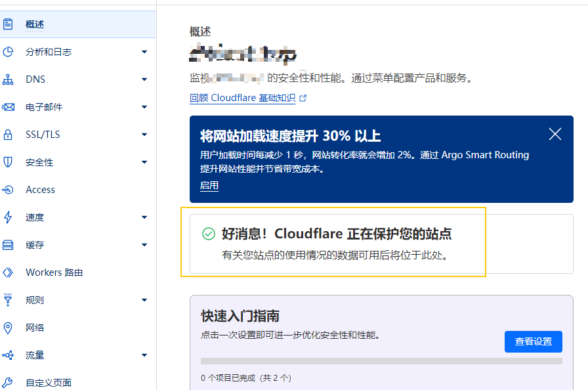Click the 启用 link in Argo banner
Screen dimensions: 588x390
[209, 186]
